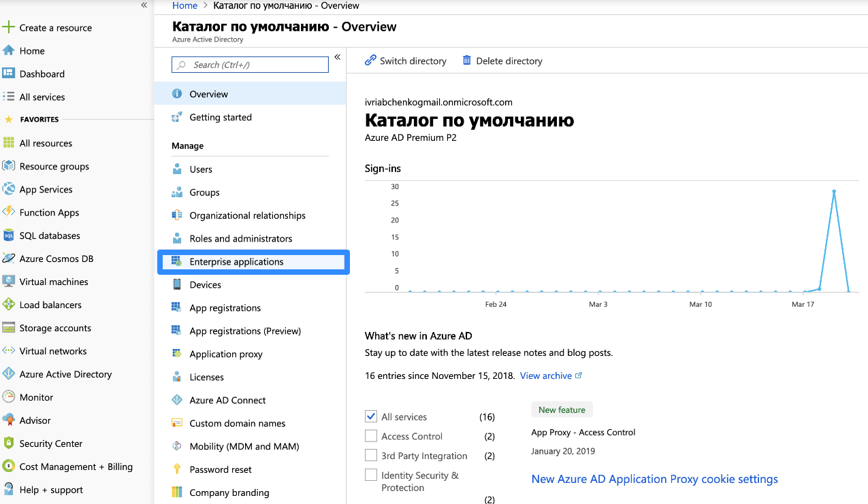868x504 pixels.
Task: Collapse the main left sidebar chevron
Action: [x=144, y=5]
